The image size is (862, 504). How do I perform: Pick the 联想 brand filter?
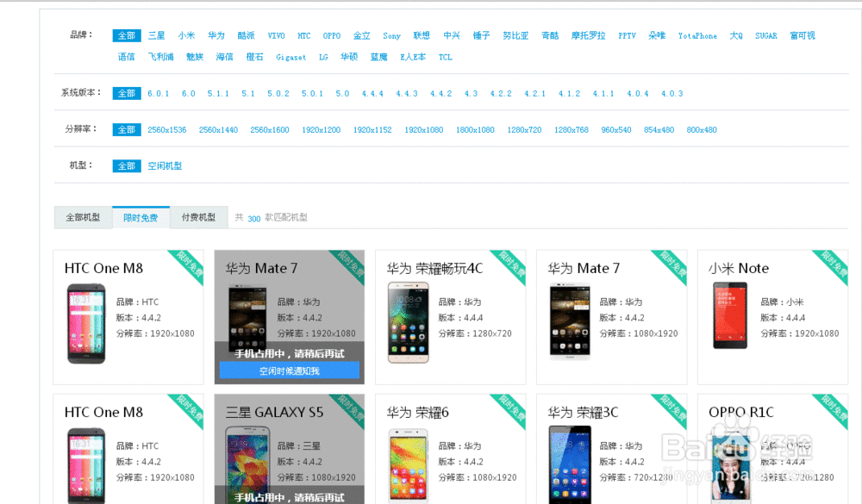pos(422,35)
